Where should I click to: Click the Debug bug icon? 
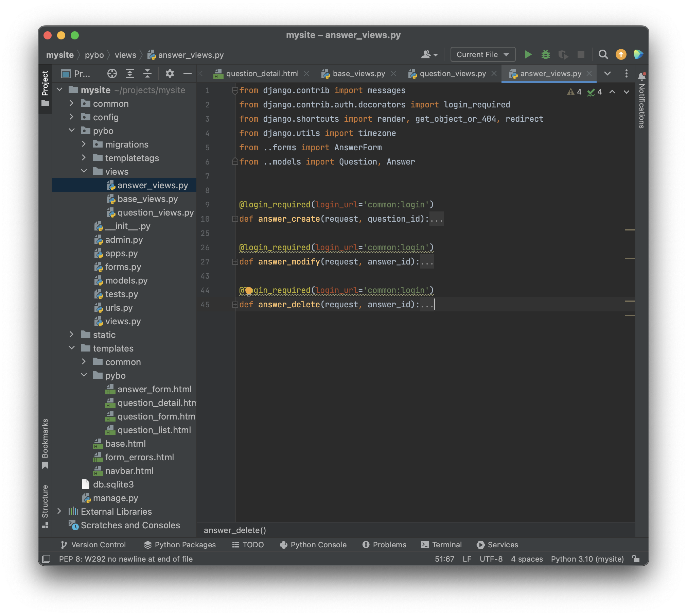tap(545, 54)
